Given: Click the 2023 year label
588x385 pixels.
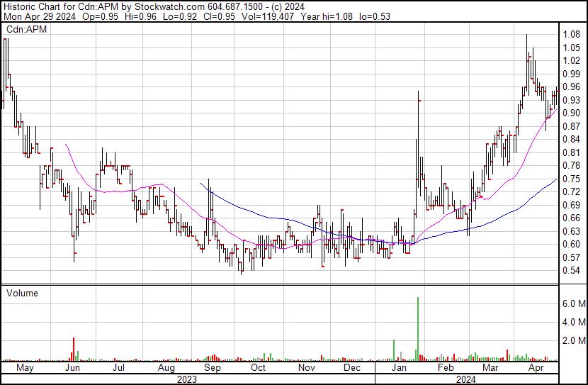Looking at the screenshot, I should coord(186,379).
